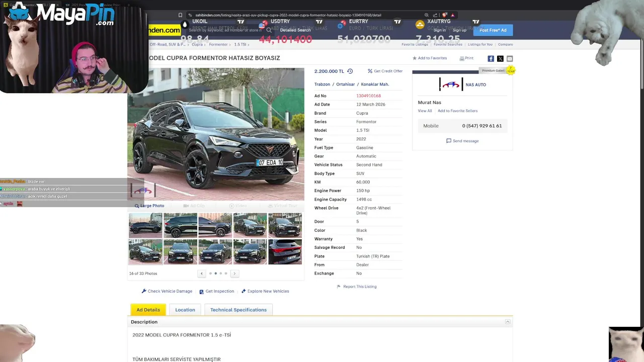Click the ad number 1304910168
Screen dimensions: 644x362
(368, 96)
